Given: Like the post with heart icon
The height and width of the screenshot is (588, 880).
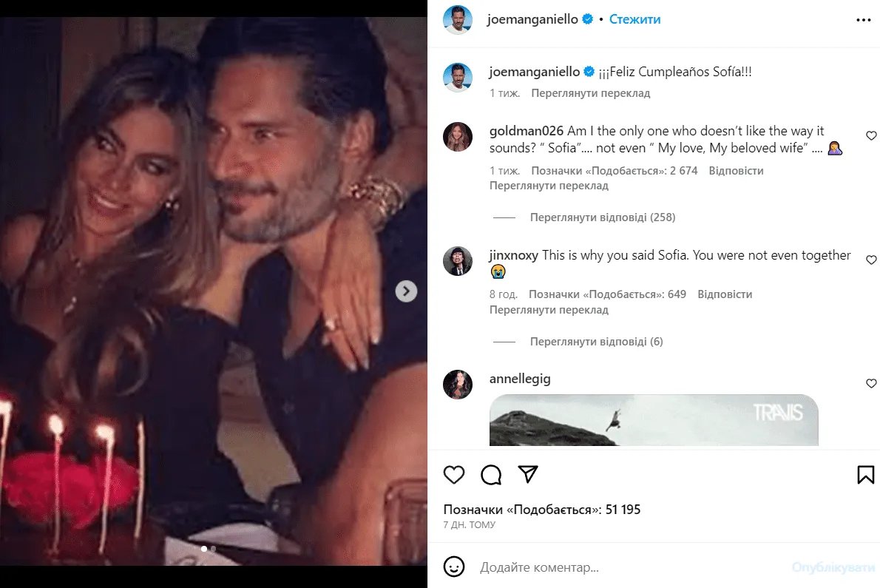Looking at the screenshot, I should [454, 474].
